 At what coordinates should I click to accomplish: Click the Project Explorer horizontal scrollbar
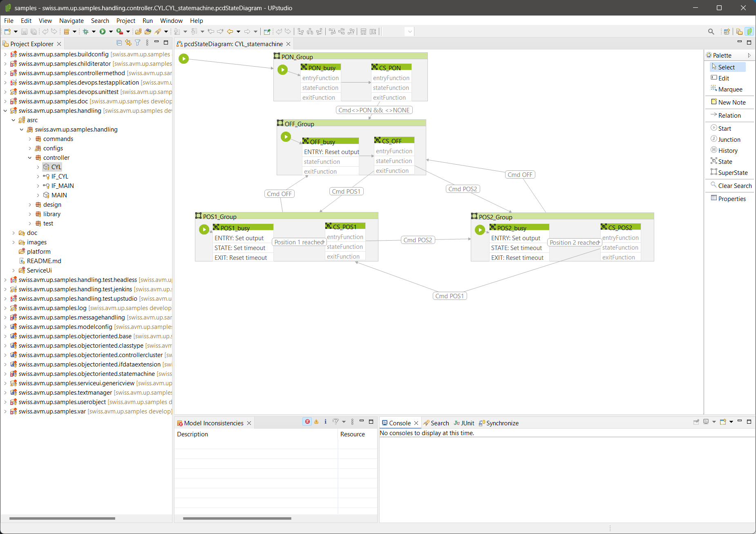62,518
